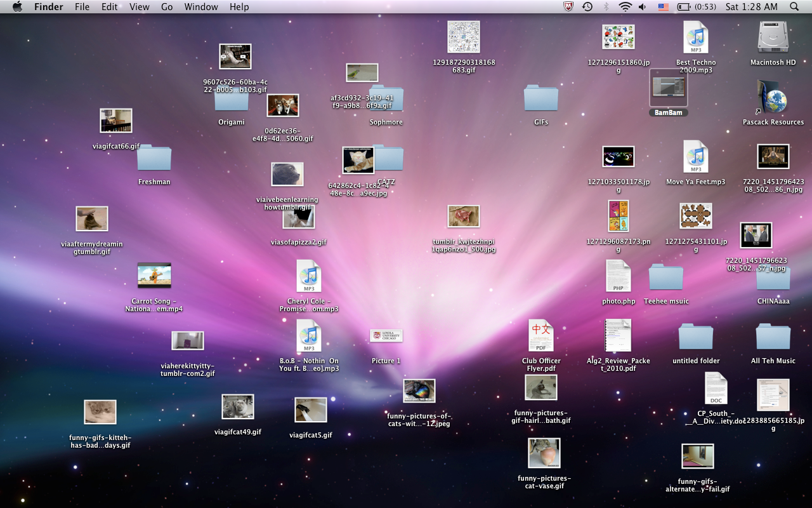812x508 pixels.
Task: Open the File menu in Finder
Action: coord(82,7)
